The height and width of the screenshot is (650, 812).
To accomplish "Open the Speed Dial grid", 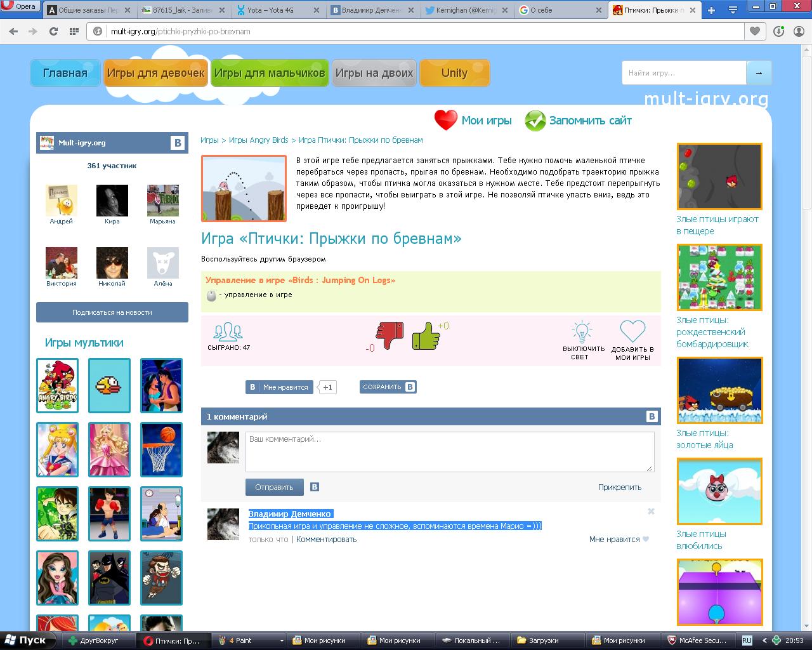I will tap(74, 31).
